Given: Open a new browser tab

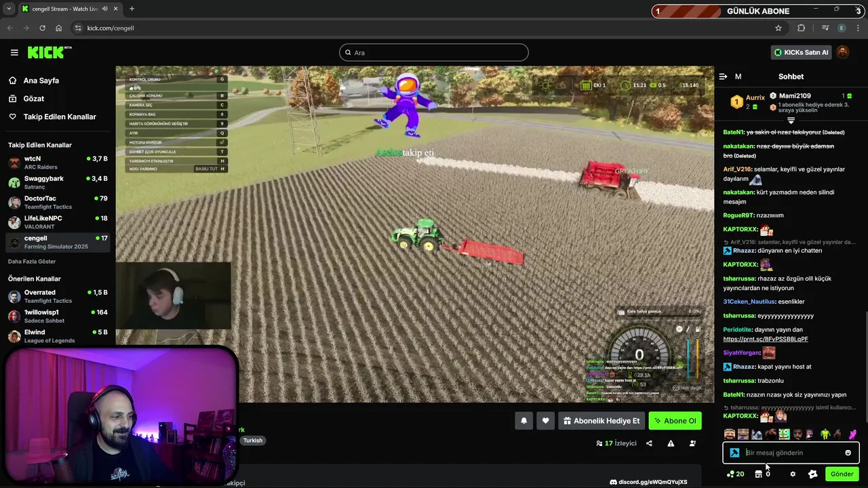Looking at the screenshot, I should click(132, 9).
